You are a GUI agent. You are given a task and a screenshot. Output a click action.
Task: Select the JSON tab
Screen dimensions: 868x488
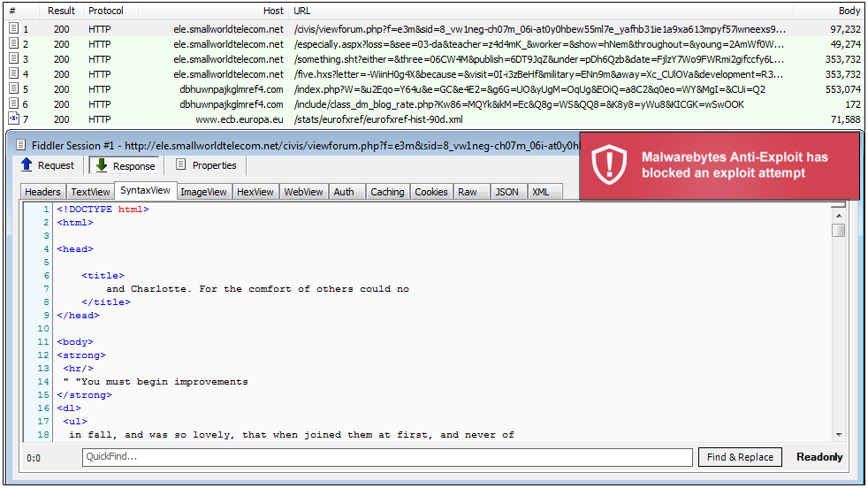506,192
